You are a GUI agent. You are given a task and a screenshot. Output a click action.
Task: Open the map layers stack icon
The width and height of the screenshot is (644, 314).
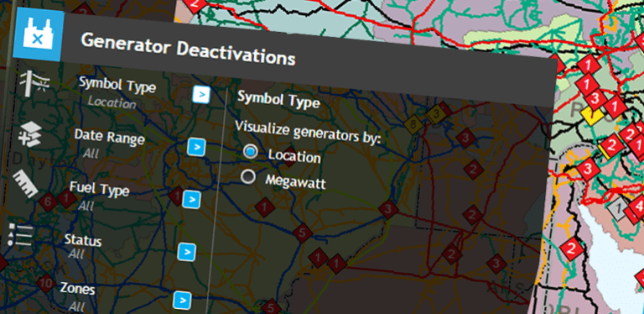(x=30, y=134)
